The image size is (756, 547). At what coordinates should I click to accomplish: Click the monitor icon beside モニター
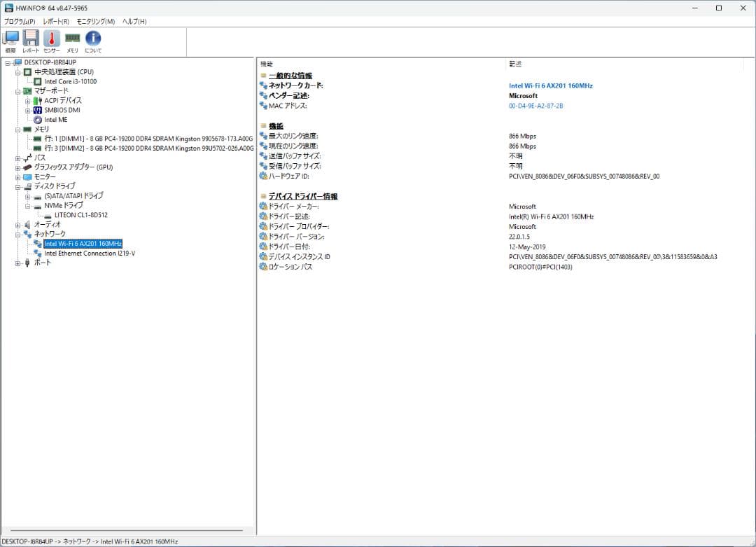(x=27, y=177)
